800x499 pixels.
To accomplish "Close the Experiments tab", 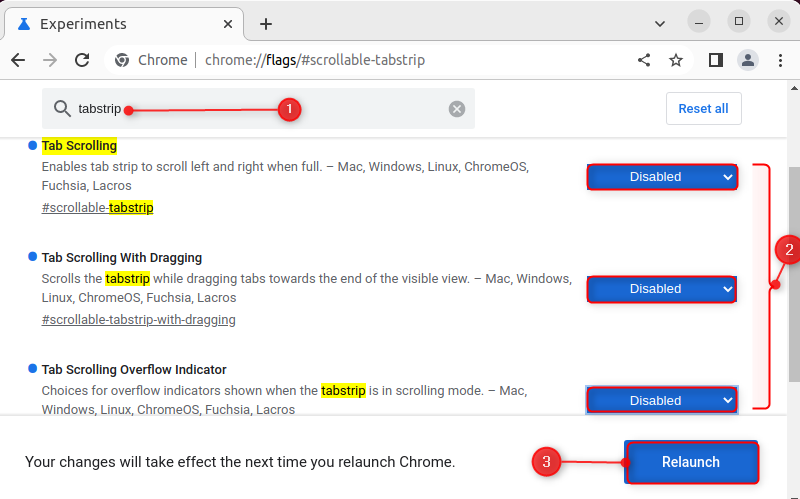I will click(x=228, y=24).
